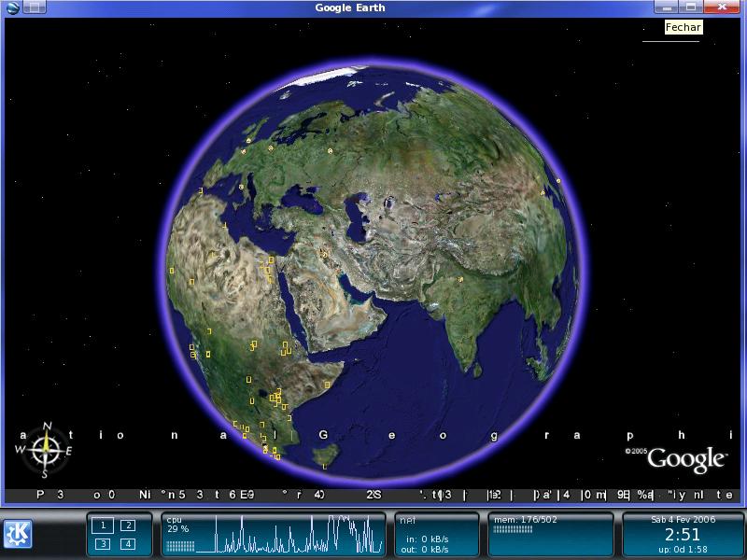This screenshot has width=747, height=560.
Task: Click the 'mem: 176/502' memory readout
Action: (525, 520)
